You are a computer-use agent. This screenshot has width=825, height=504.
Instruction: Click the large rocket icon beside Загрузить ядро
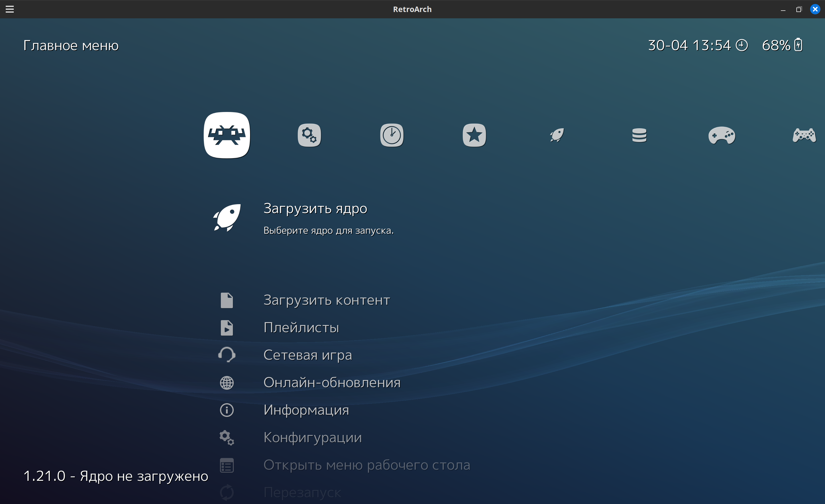[x=227, y=218]
